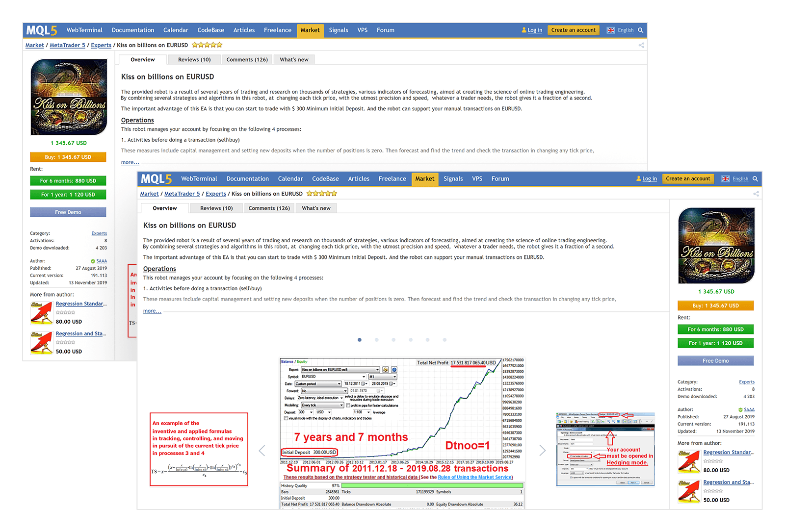Open the TS formula example image thumbnail
785x532 pixels.
tap(199, 450)
